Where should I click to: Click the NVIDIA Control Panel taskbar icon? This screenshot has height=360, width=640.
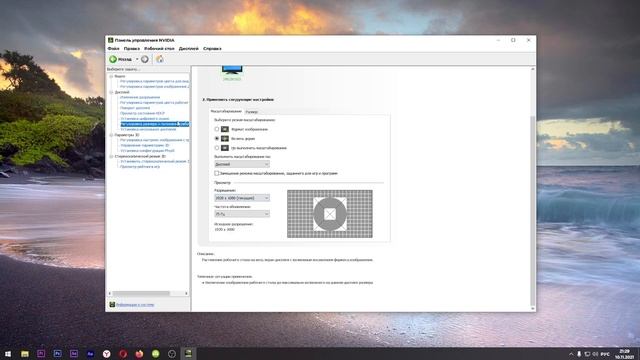(x=188, y=354)
